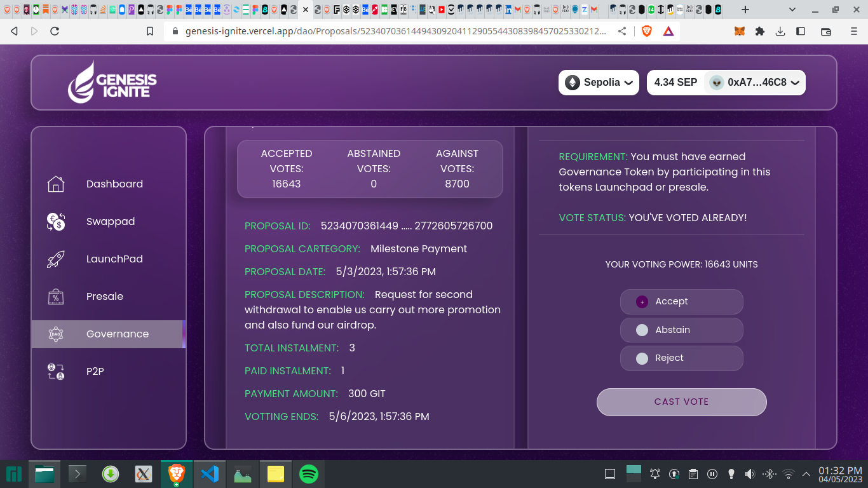The image size is (868, 488).
Task: Open the extensions puzzle icon
Action: pyautogui.click(x=759, y=31)
